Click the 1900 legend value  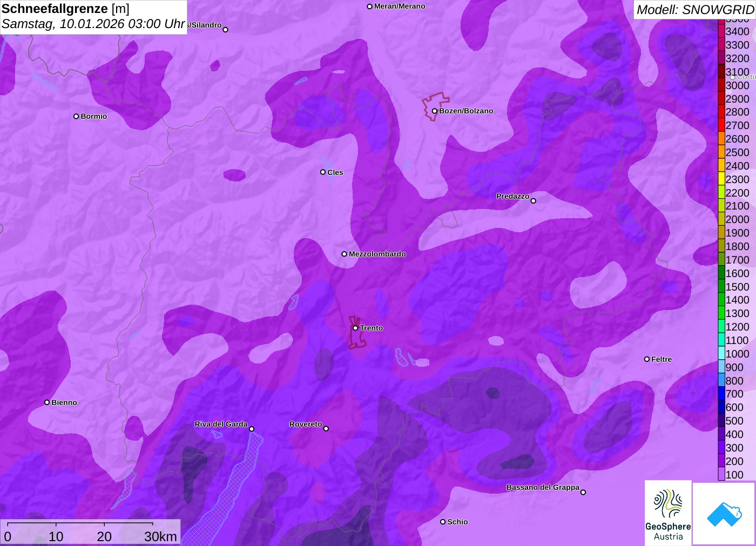click(x=737, y=233)
